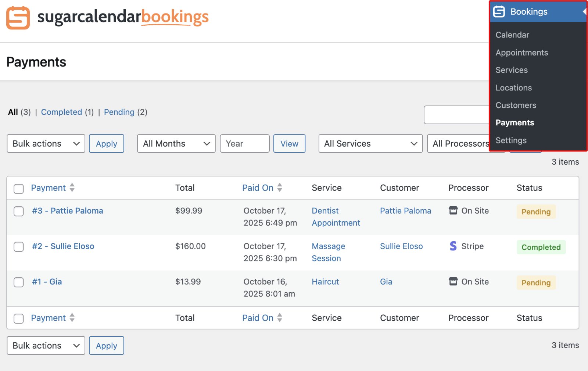Check the select-all checkbox in table header
588x371 pixels.
coord(19,189)
